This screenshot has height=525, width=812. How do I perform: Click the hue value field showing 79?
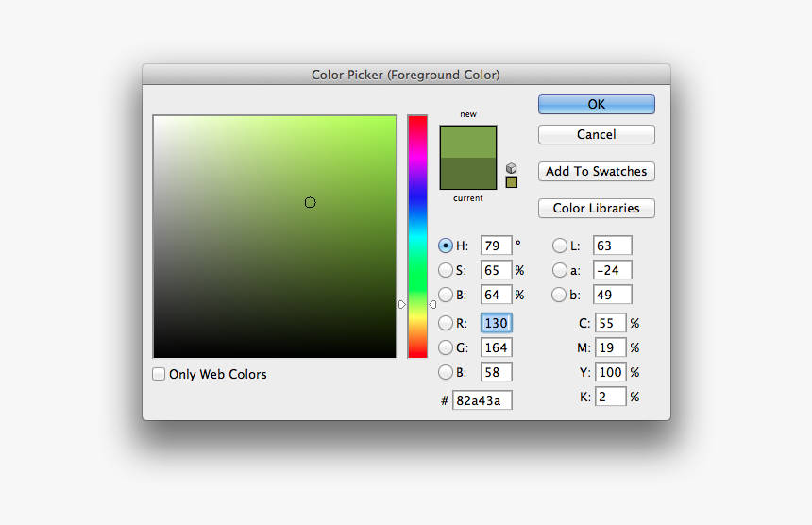496,246
